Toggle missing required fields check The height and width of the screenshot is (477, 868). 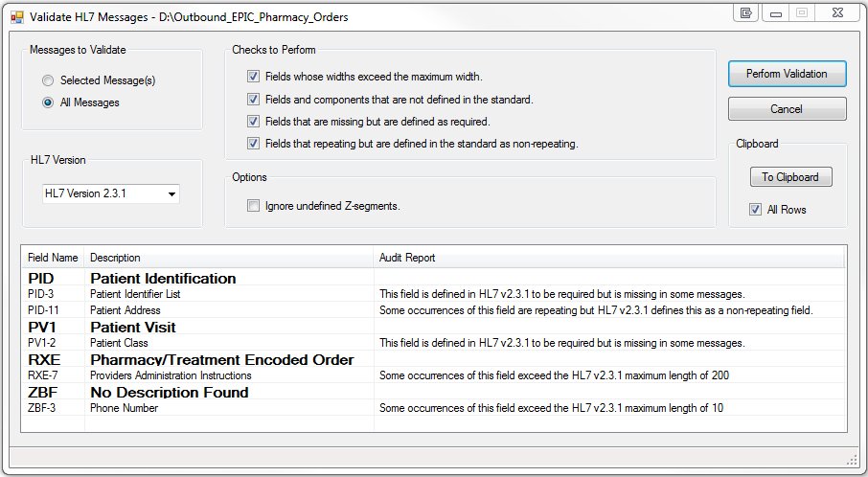coord(253,122)
